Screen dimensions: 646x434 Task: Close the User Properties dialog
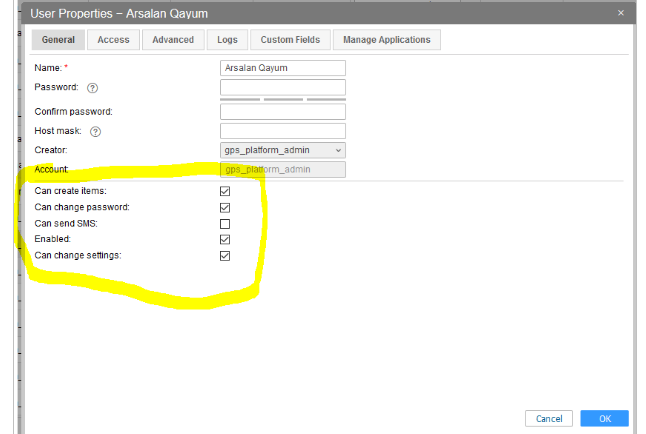click(620, 13)
